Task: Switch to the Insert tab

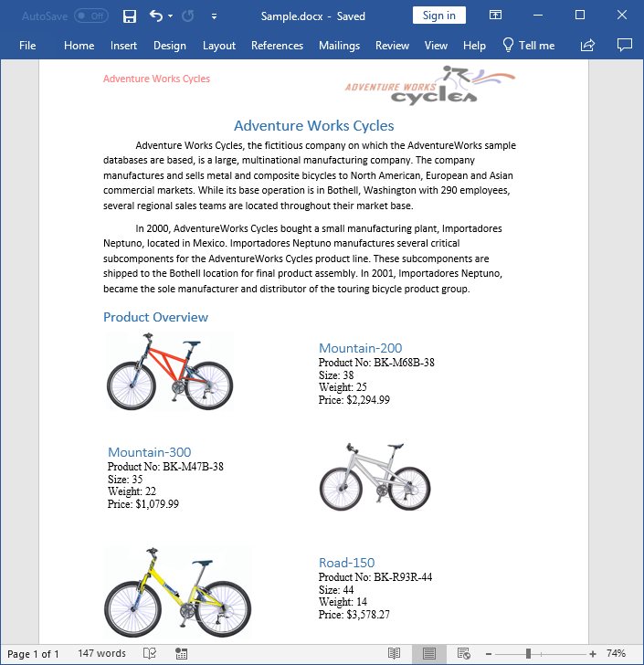Action: coord(123,46)
